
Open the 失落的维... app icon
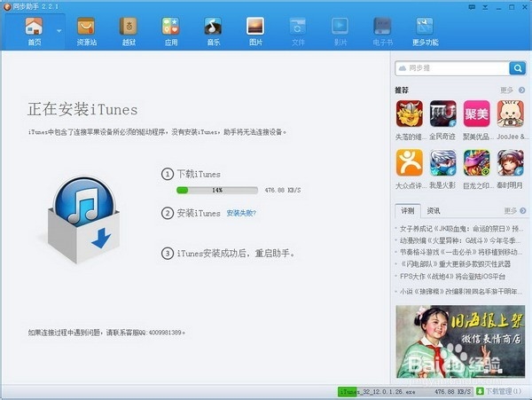click(409, 114)
